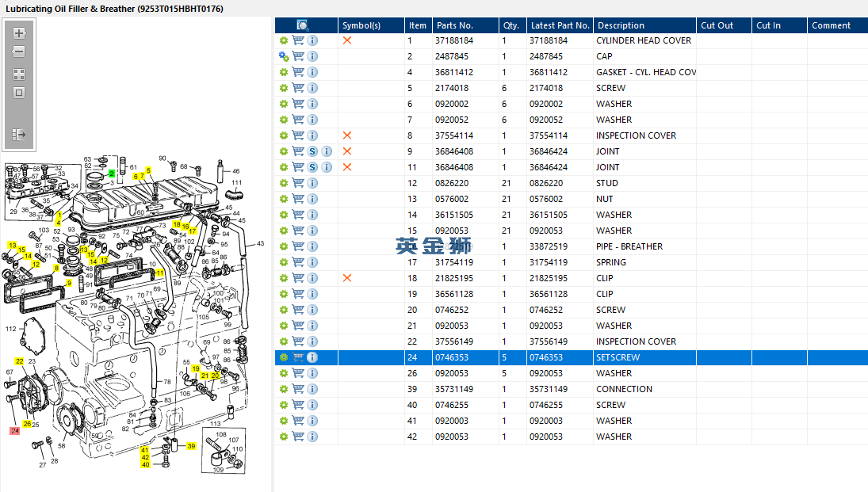
Task: Select yellow callout 9 in diagram
Action: click(x=69, y=283)
